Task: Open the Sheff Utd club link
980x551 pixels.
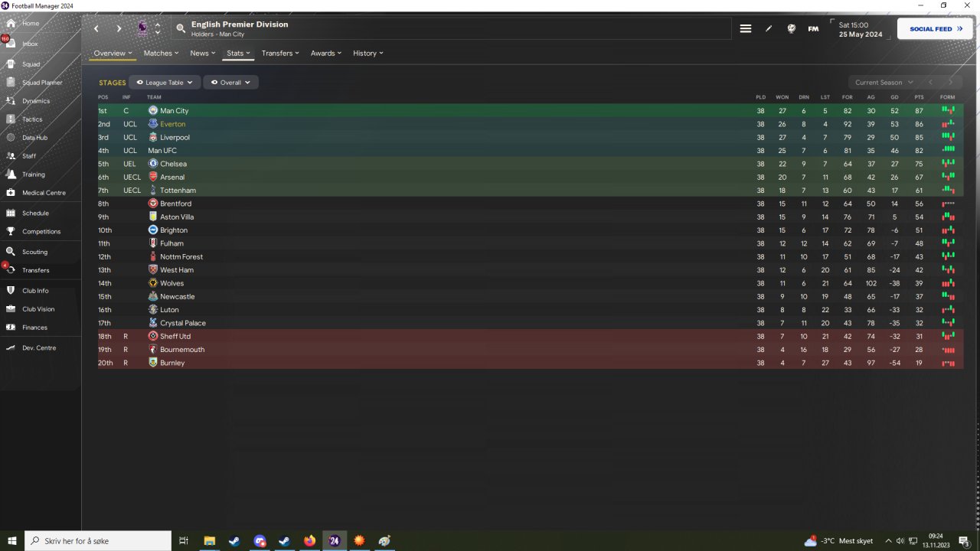Action: [175, 337]
